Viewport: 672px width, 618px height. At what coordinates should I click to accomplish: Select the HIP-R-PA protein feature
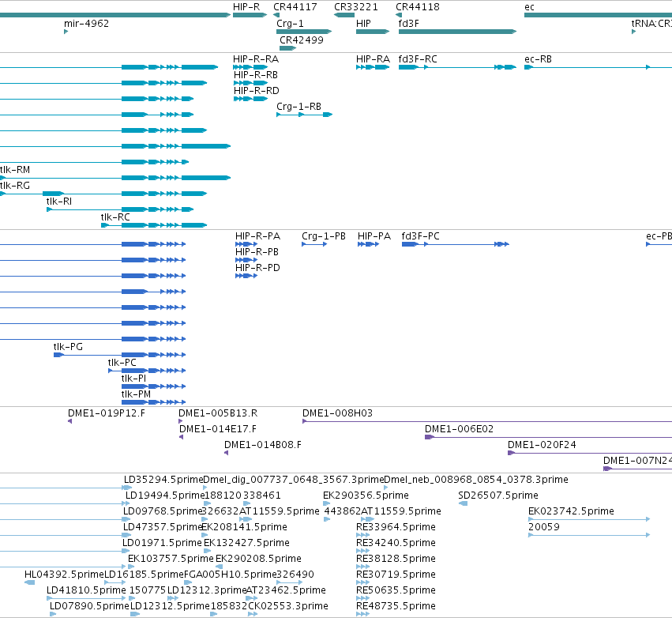pos(246,244)
